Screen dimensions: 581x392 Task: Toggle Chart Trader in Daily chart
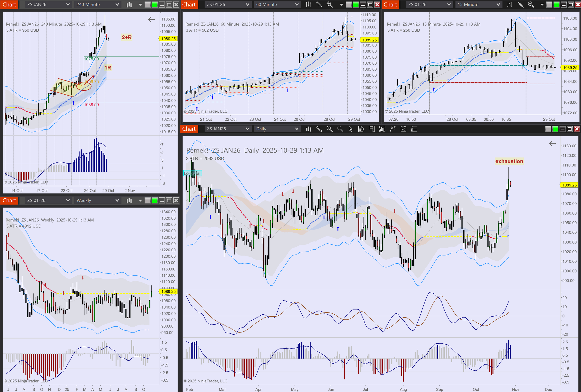tap(372, 129)
